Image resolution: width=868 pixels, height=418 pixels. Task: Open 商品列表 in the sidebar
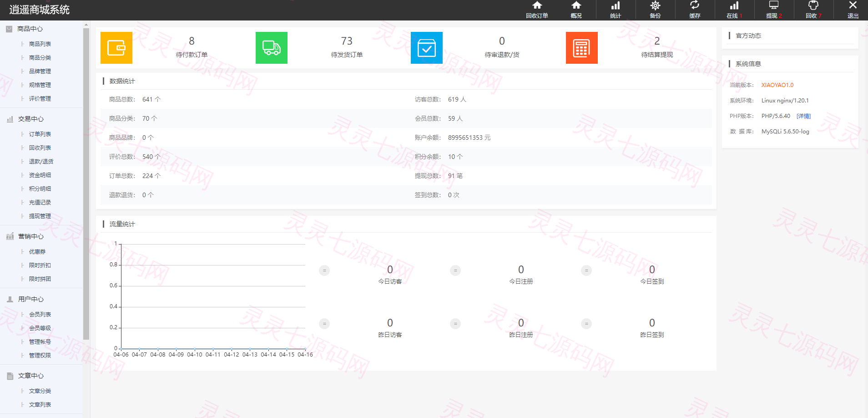pyautogui.click(x=40, y=44)
